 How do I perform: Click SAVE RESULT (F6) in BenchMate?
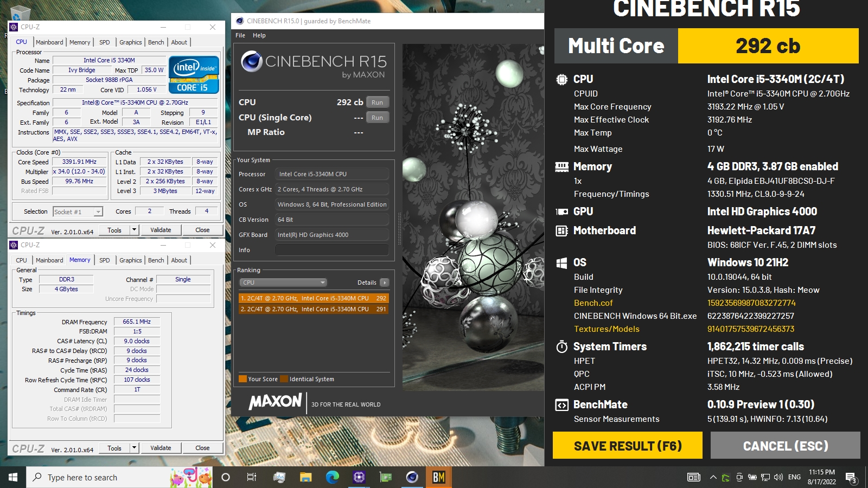pyautogui.click(x=628, y=446)
